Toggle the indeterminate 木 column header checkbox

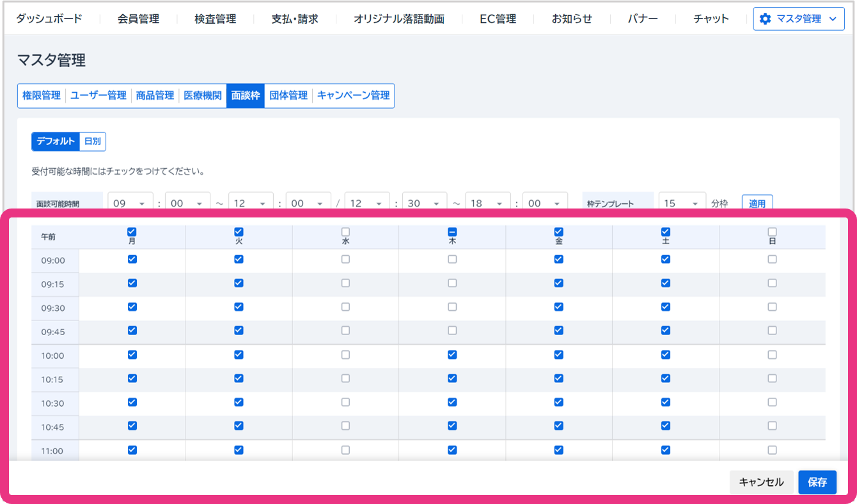(452, 232)
